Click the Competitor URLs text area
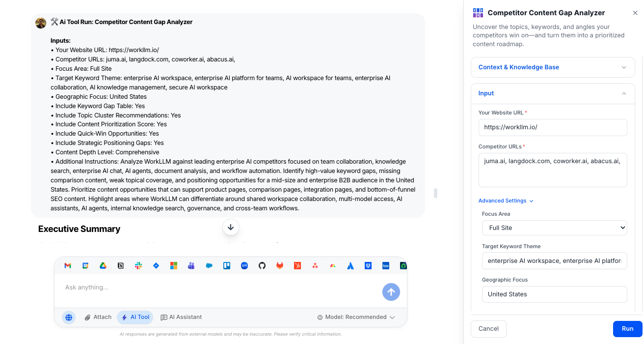The image size is (644, 344). coord(553,170)
